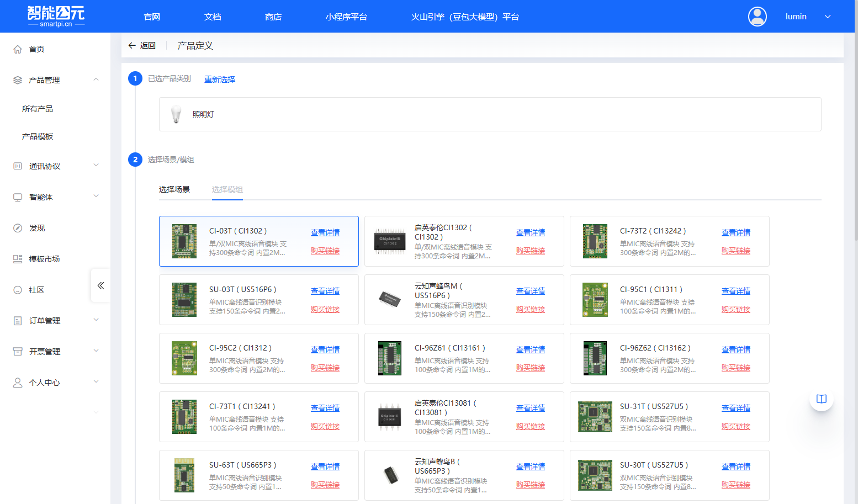The height and width of the screenshot is (504, 858).
Task: Open 文档 in top navigation
Action: [213, 17]
